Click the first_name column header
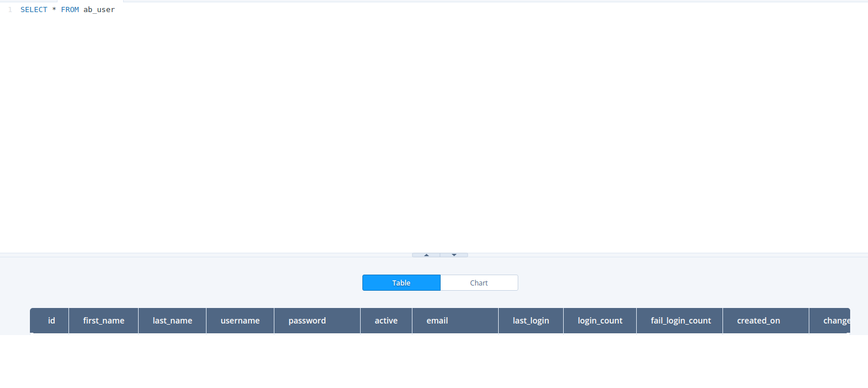Image resolution: width=868 pixels, height=388 pixels. point(104,321)
